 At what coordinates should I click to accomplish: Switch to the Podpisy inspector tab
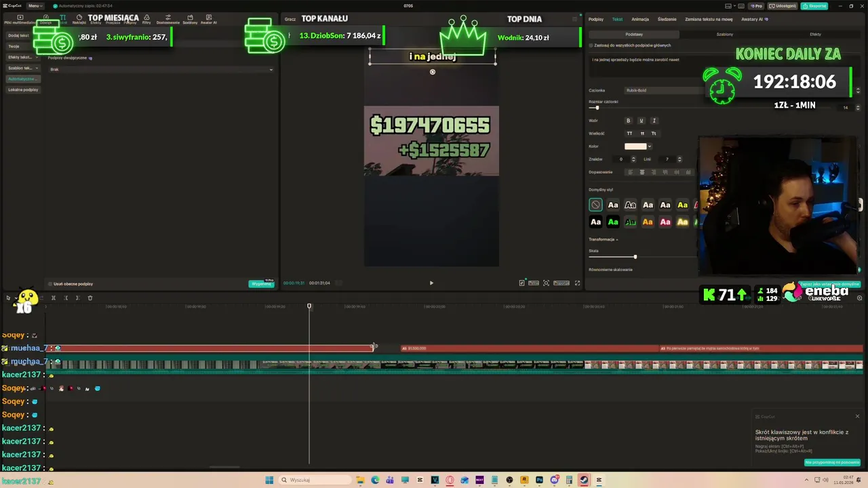click(x=596, y=19)
